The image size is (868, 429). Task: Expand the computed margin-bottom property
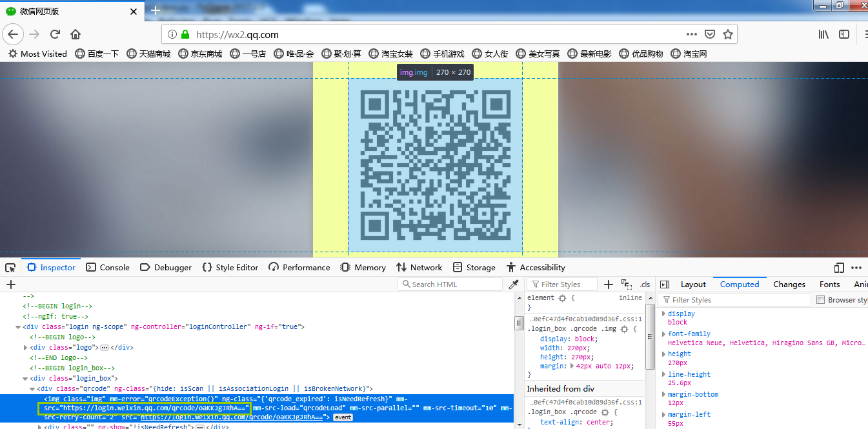(x=663, y=394)
